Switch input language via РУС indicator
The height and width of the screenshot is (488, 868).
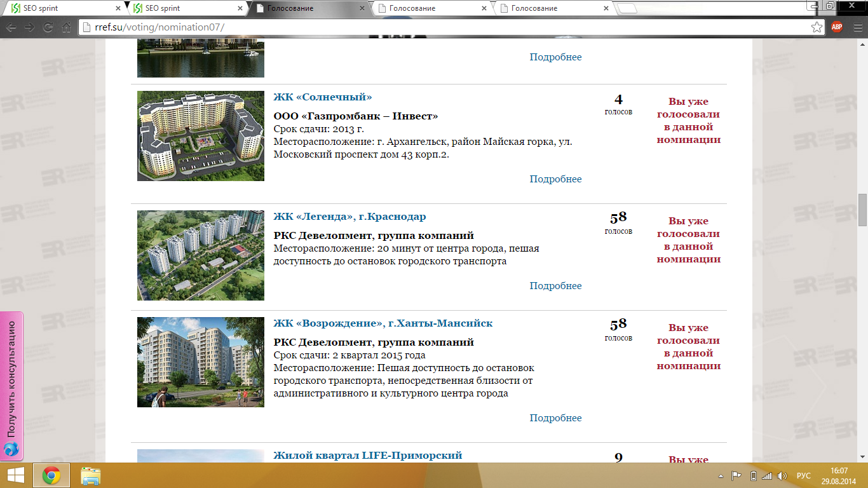click(804, 476)
